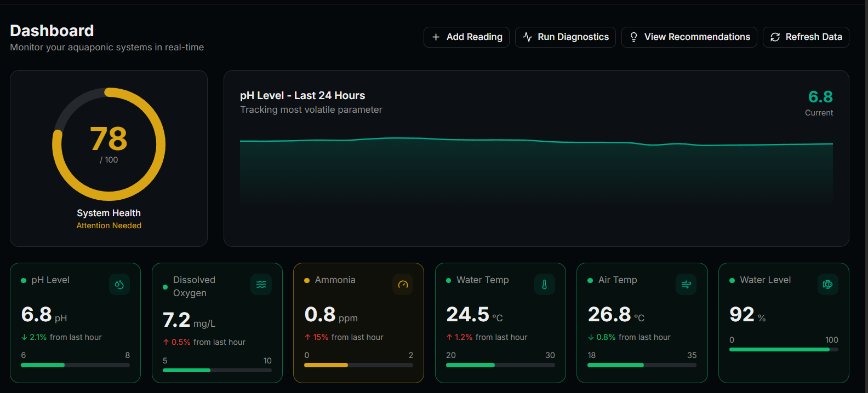Click the current 6.8 value in chart header
Image resolution: width=868 pixels, height=393 pixels.
pos(820,97)
